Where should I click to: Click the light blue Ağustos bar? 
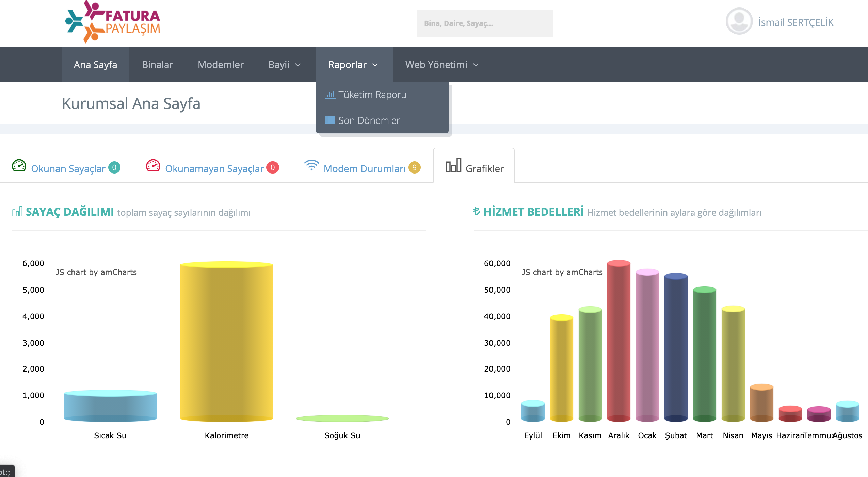[848, 412]
